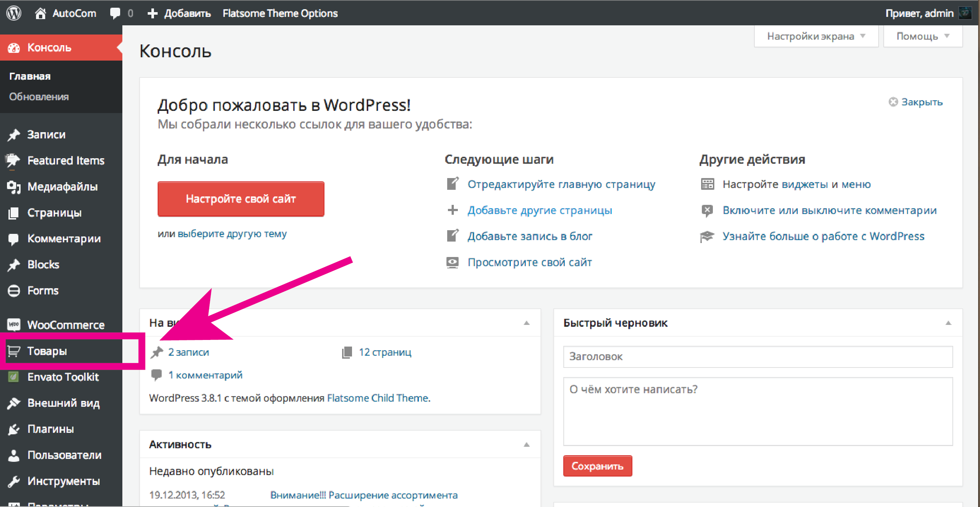Open the Привет, admin account menu
The height and width of the screenshot is (507, 980).
(x=919, y=13)
